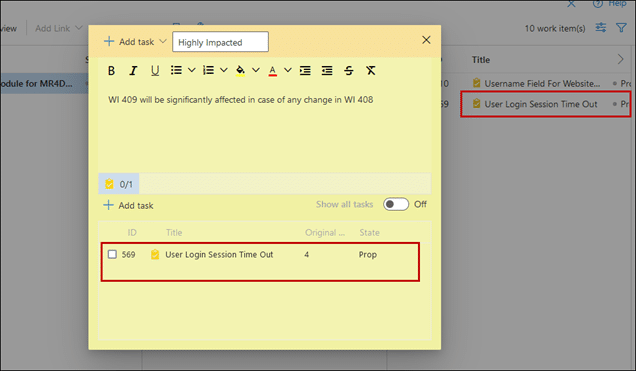636x371 pixels.
Task: Click the Add task button in header
Action: click(x=129, y=41)
